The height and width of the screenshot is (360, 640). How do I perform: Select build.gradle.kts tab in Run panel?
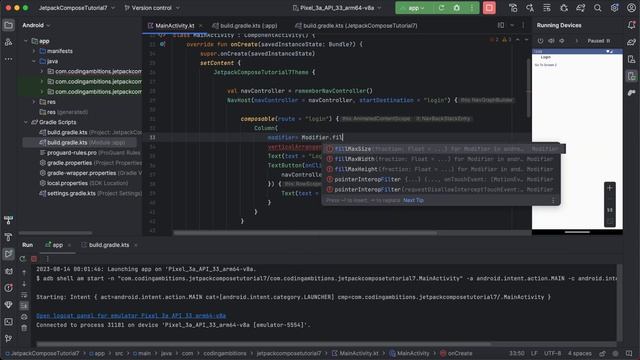pos(109,245)
